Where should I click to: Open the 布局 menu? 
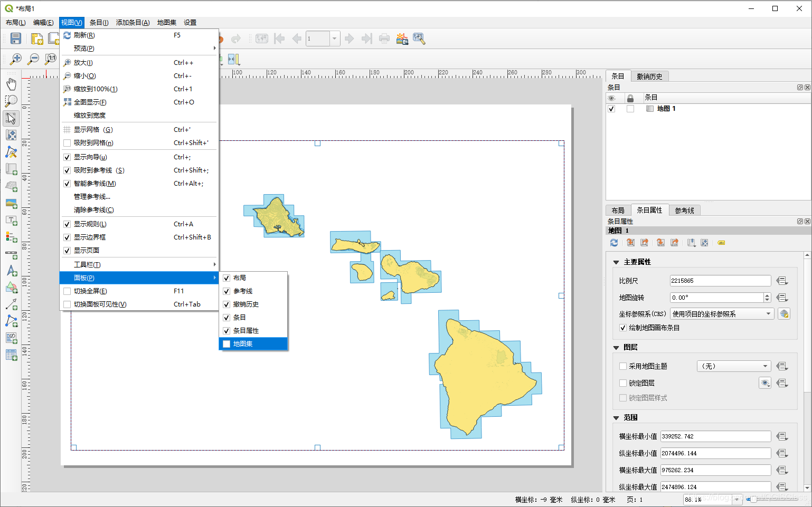tap(15, 22)
